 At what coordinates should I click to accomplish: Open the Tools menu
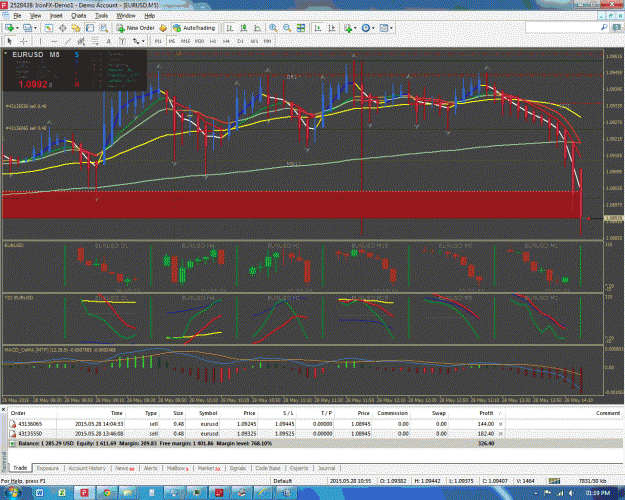tap(101, 16)
